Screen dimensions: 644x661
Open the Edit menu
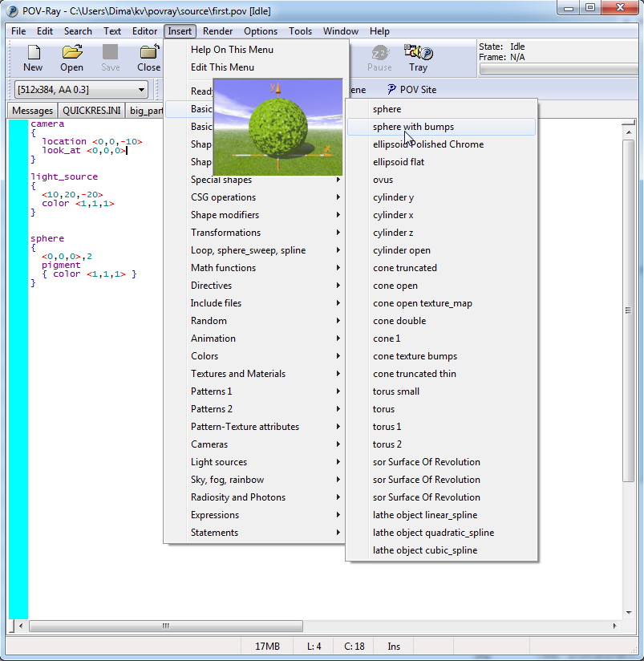[x=45, y=31]
